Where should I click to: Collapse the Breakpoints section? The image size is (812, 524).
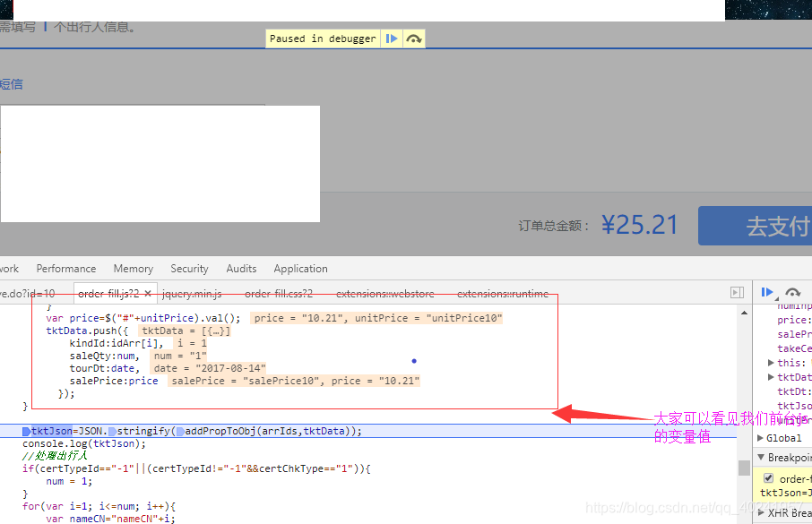pyautogui.click(x=761, y=458)
